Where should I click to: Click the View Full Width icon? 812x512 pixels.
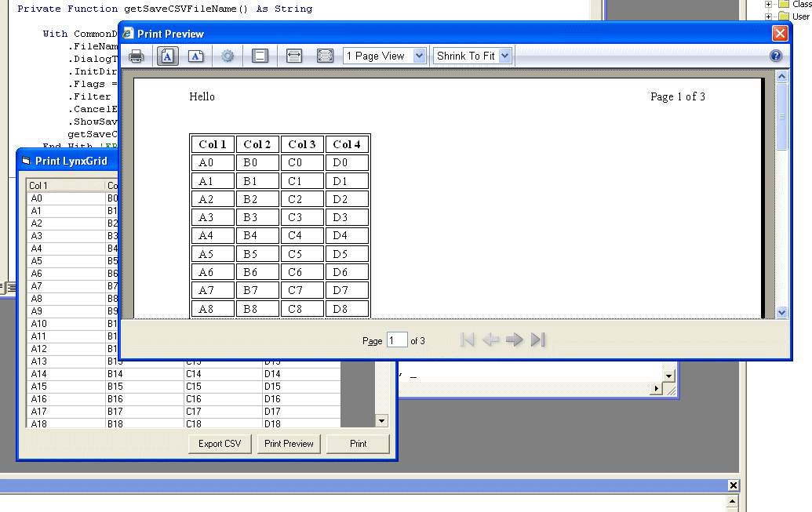pyautogui.click(x=294, y=56)
